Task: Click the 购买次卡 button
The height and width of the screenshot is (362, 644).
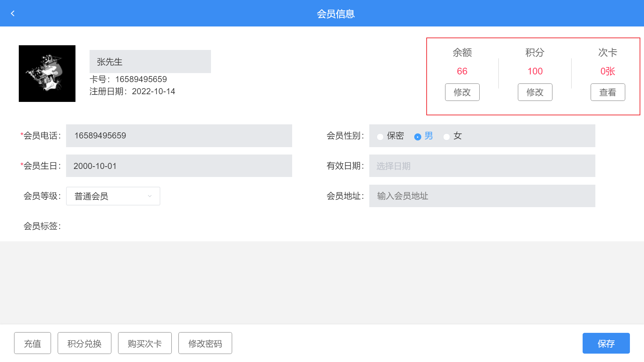Action: (x=145, y=343)
